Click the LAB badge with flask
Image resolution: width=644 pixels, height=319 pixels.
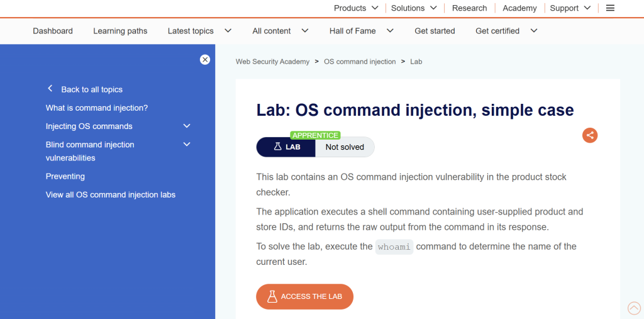[286, 147]
